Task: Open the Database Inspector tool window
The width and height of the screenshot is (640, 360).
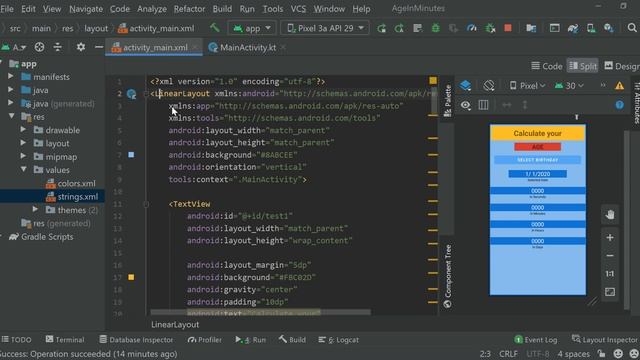Action: pyautogui.click(x=136, y=340)
